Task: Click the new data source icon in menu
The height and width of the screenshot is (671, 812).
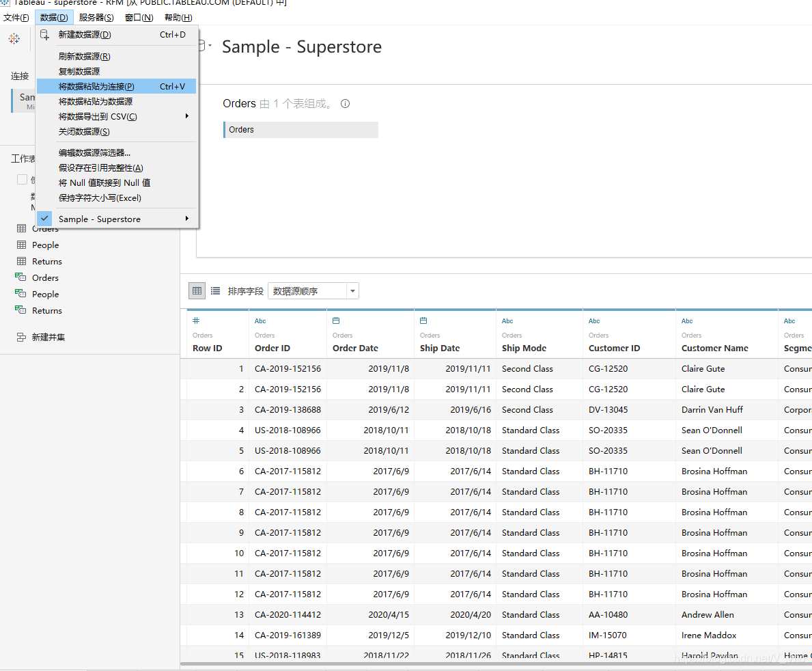Action: coord(45,35)
